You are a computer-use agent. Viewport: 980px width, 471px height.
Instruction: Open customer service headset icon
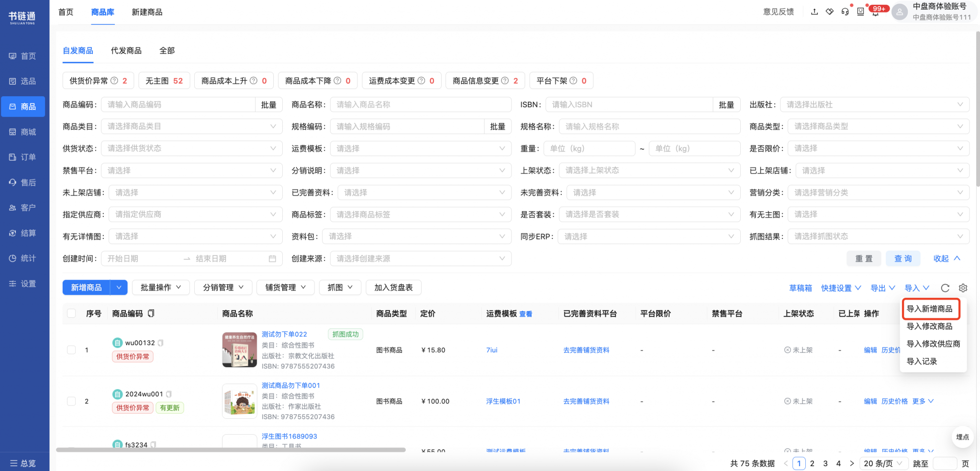tap(845, 11)
